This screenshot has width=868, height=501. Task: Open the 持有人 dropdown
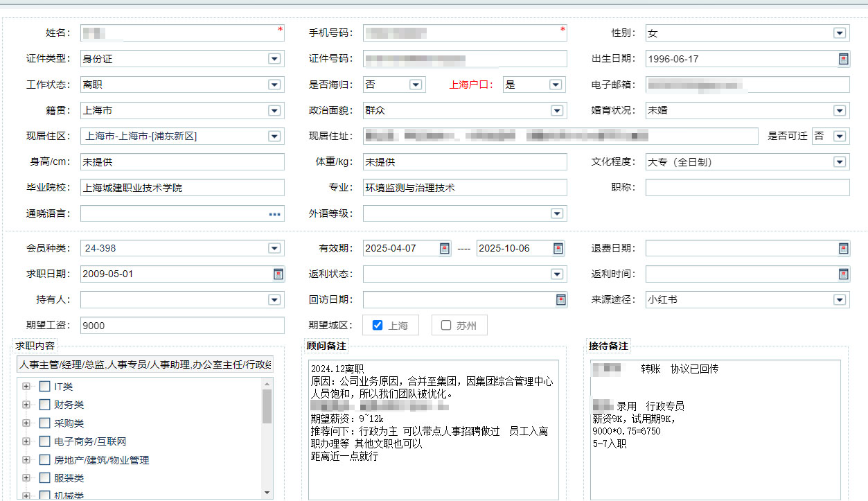(275, 299)
